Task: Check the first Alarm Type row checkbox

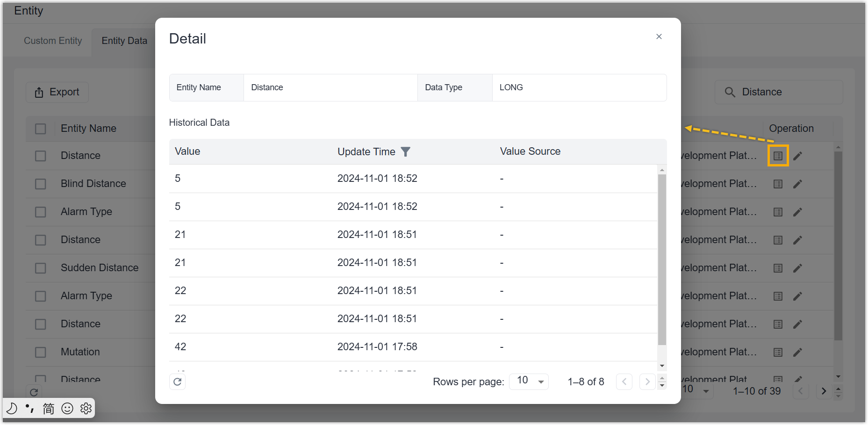Action: [41, 212]
